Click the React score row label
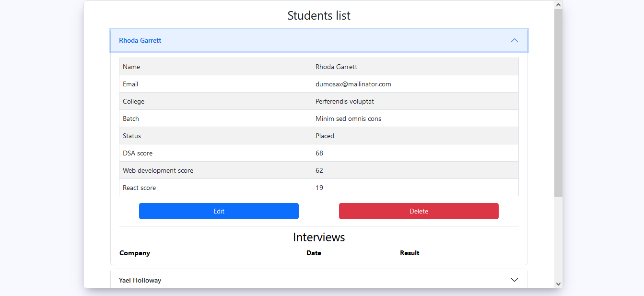The width and height of the screenshot is (644, 296). coord(139,188)
